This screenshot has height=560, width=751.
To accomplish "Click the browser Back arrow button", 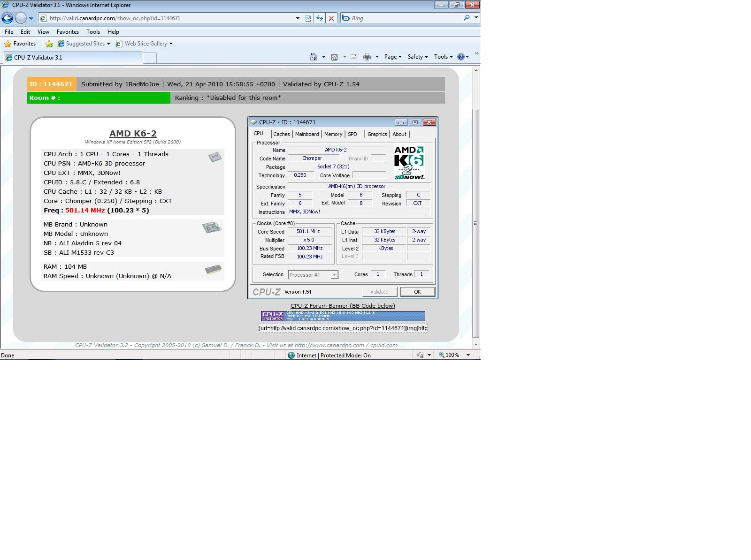I will click(x=8, y=18).
